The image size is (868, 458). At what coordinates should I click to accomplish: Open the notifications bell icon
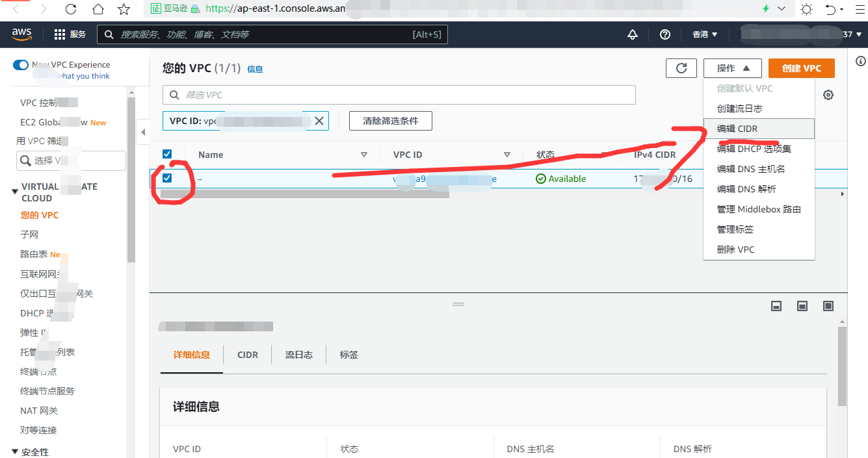(x=632, y=34)
